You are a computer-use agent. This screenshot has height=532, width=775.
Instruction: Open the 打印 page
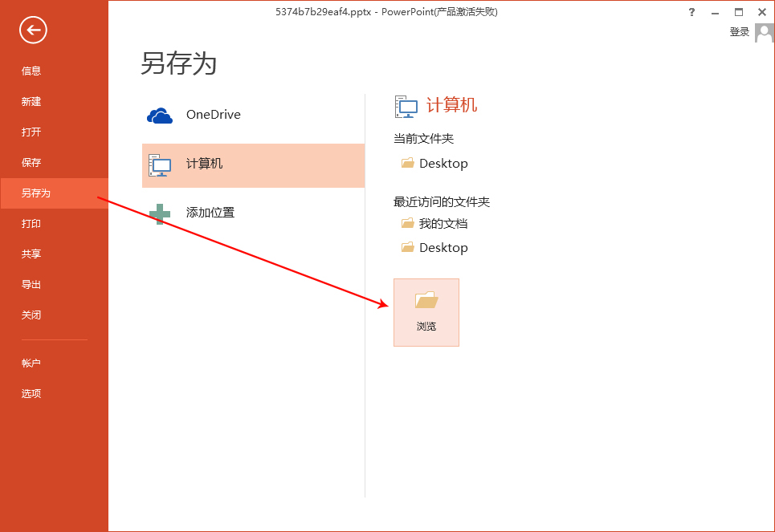[31, 224]
